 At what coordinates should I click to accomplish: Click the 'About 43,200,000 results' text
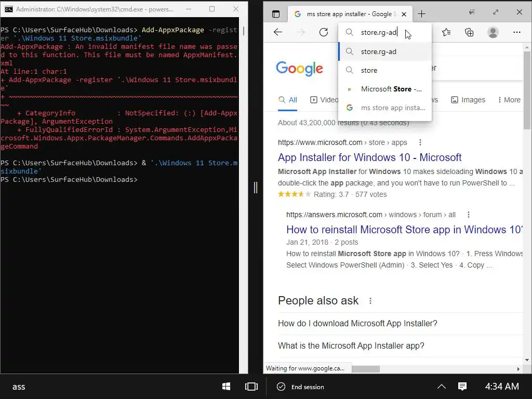[343, 123]
